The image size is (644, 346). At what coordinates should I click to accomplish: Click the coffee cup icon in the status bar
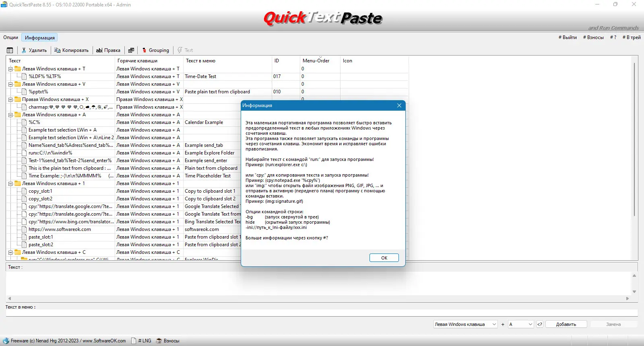[159, 341]
